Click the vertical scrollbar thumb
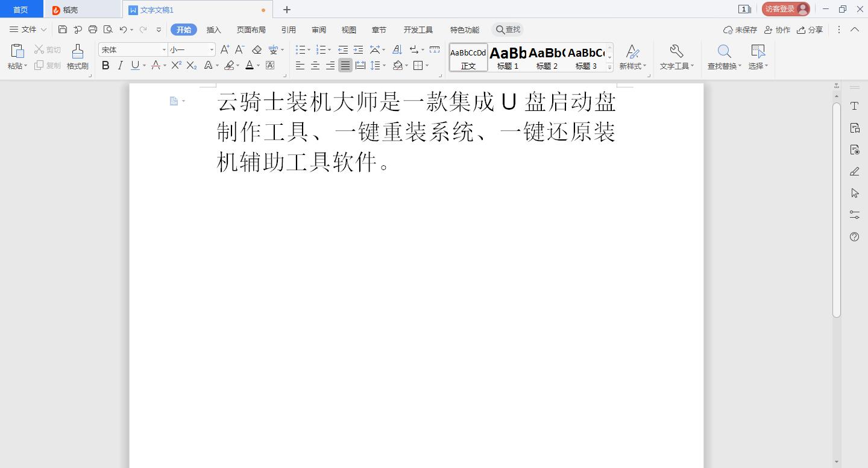 (x=837, y=210)
